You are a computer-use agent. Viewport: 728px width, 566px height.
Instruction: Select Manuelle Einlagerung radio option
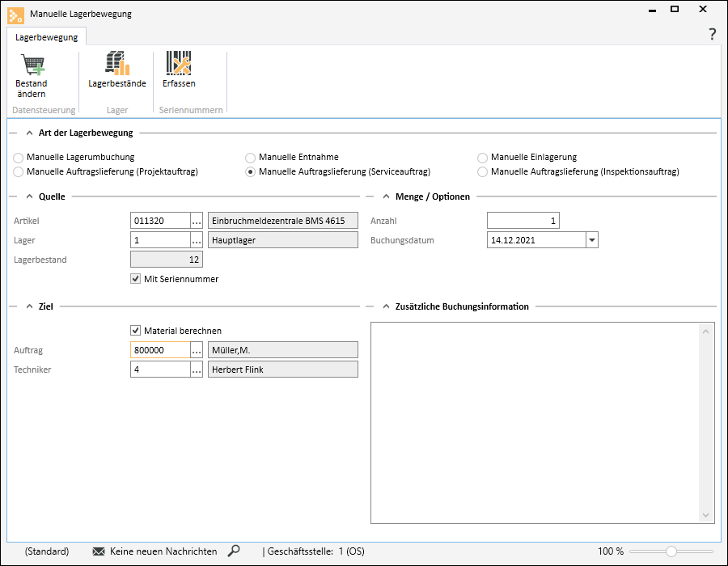click(x=482, y=158)
